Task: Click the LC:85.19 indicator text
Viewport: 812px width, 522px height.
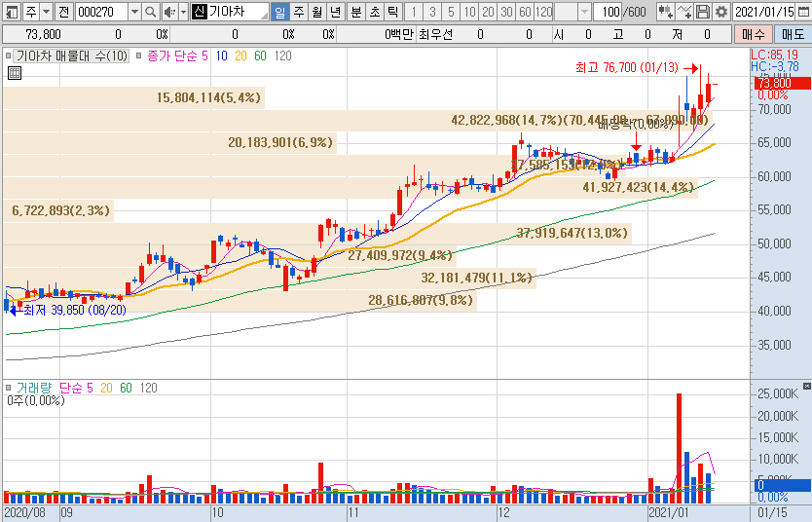Action: (775, 55)
